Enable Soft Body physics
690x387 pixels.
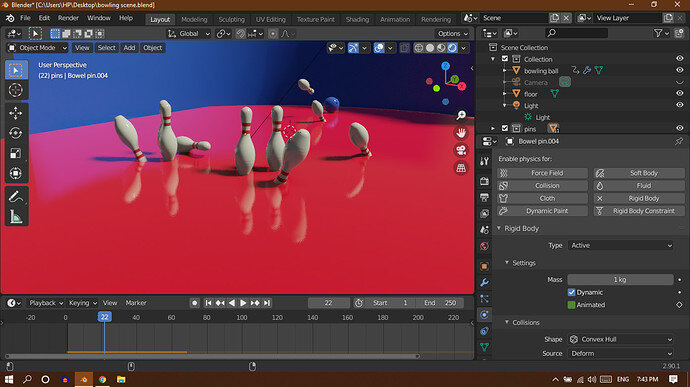tap(639, 173)
